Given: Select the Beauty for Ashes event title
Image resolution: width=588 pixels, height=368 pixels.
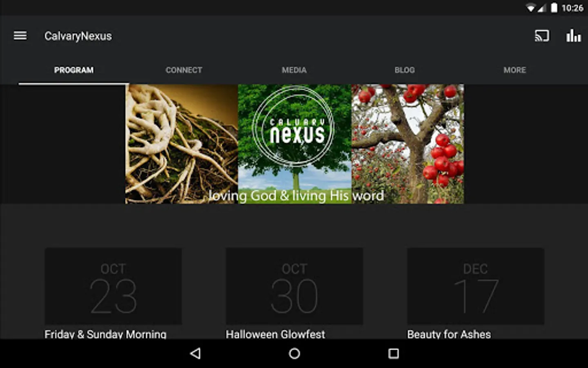Looking at the screenshot, I should click(x=449, y=334).
